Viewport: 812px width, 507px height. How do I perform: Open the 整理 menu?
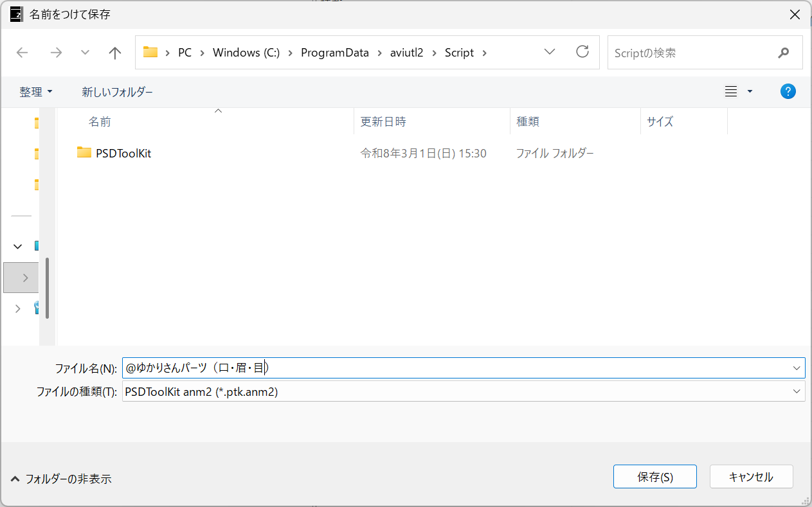35,92
